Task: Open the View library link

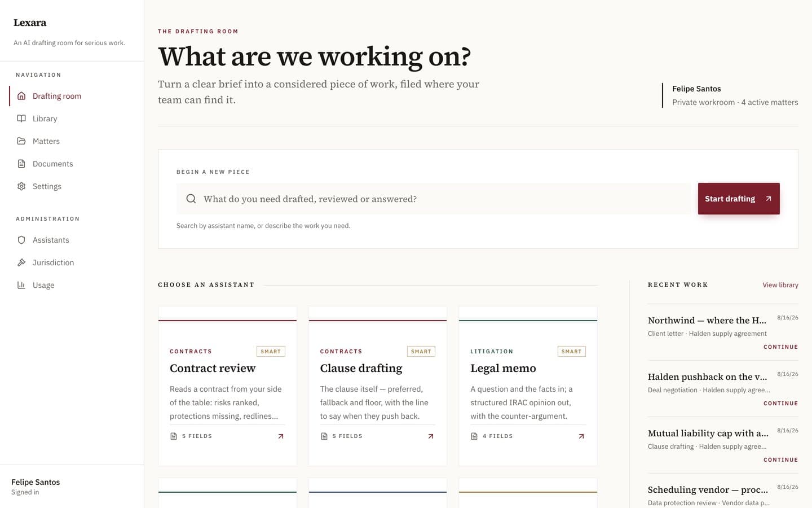Action: pos(780,285)
